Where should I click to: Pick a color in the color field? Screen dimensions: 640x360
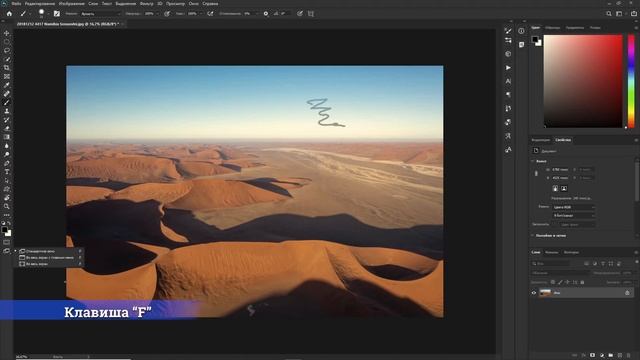point(583,81)
